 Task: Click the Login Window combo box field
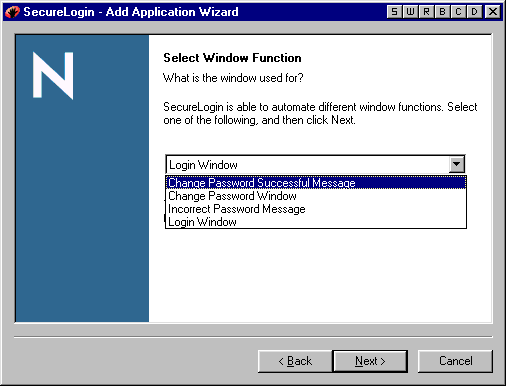click(315, 164)
